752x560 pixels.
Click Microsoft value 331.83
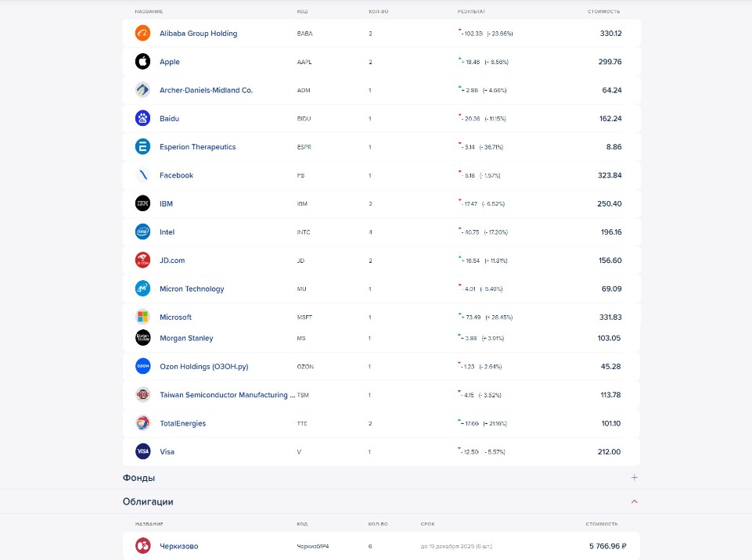(x=610, y=318)
